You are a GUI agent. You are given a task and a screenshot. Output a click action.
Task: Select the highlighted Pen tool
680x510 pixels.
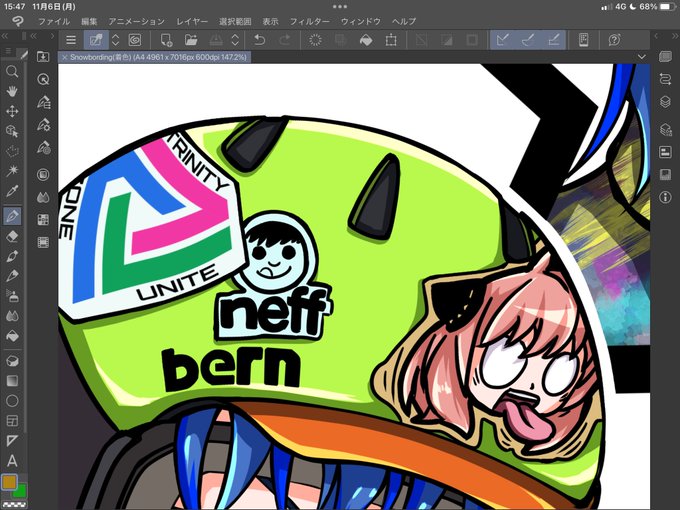pos(12,216)
